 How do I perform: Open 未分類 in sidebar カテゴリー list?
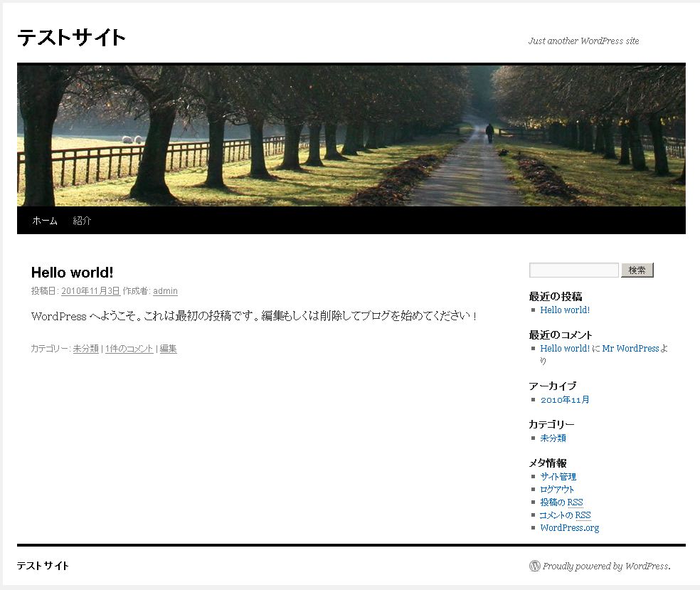553,438
